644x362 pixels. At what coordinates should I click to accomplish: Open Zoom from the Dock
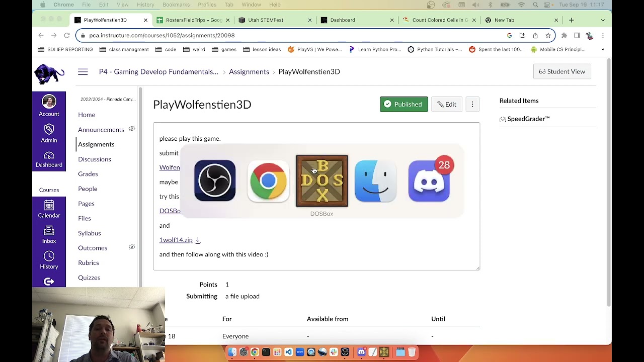pos(300,352)
